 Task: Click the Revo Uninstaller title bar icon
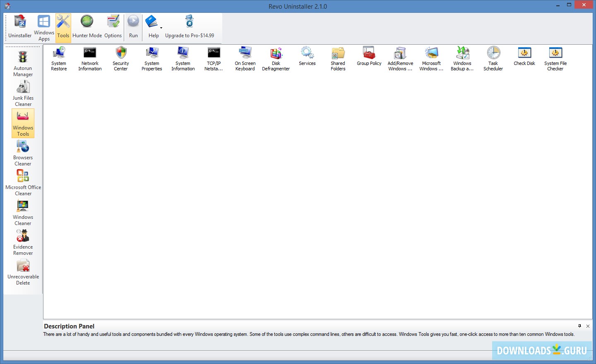(7, 6)
